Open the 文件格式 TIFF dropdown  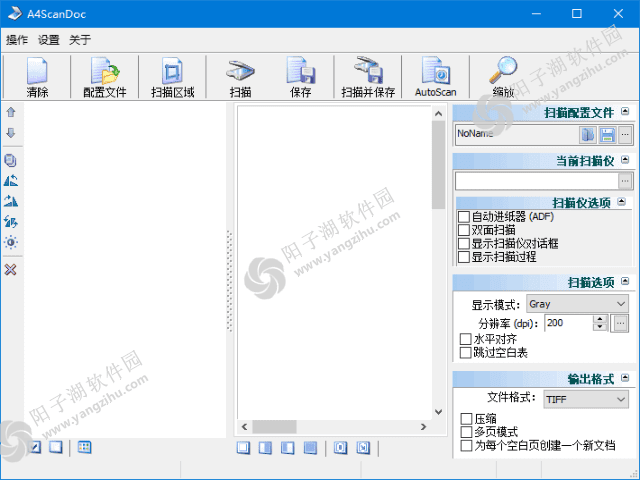pyautogui.click(x=586, y=399)
